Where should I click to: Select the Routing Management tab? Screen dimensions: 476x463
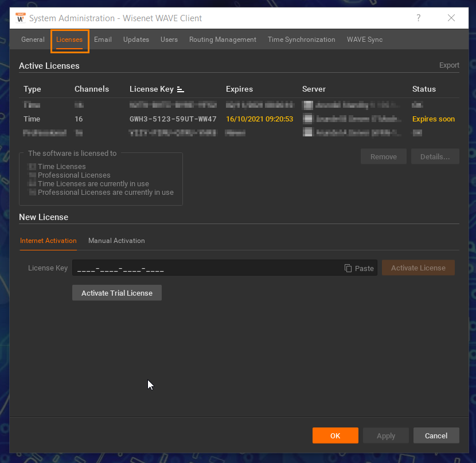pyautogui.click(x=223, y=40)
